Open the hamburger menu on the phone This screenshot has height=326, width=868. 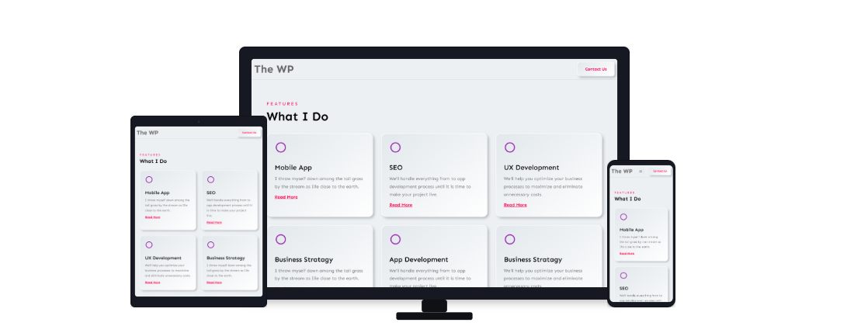pyautogui.click(x=641, y=171)
